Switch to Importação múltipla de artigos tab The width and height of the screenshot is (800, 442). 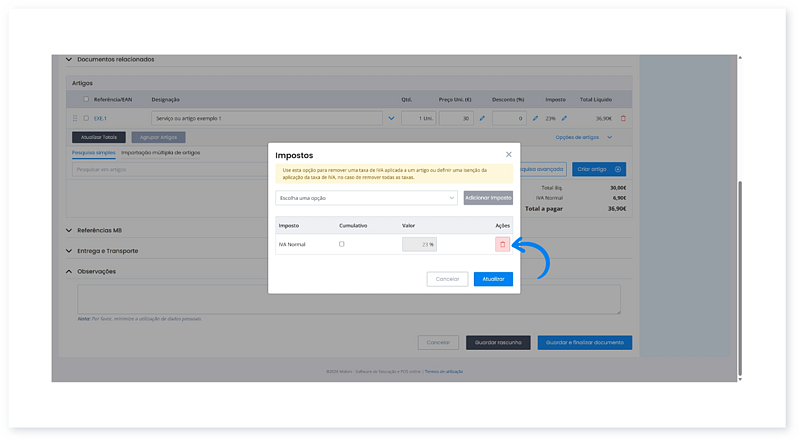pyautogui.click(x=160, y=152)
